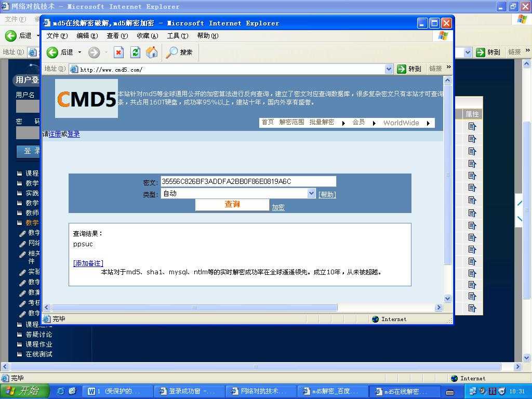Click the 注册 register link
This screenshot has height=399, width=532.
pos(55,134)
